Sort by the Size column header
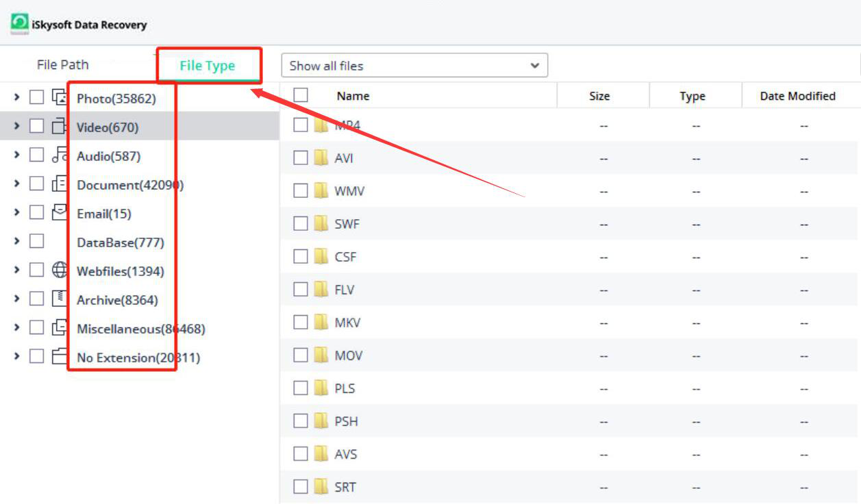 coord(599,96)
